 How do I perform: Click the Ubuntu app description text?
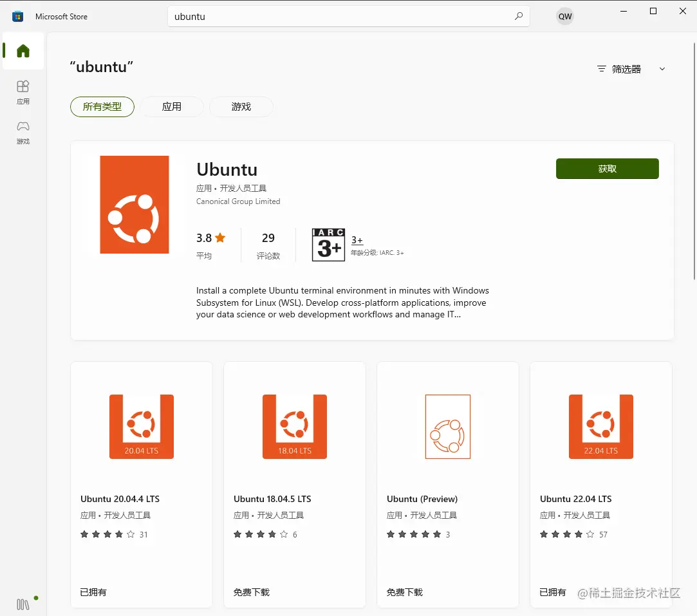point(342,303)
